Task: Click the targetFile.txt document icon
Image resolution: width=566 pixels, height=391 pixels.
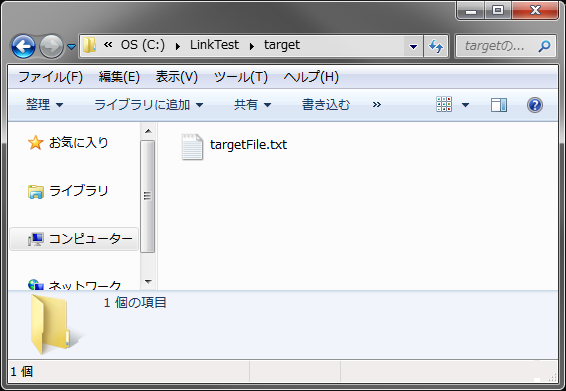Action: [x=192, y=147]
